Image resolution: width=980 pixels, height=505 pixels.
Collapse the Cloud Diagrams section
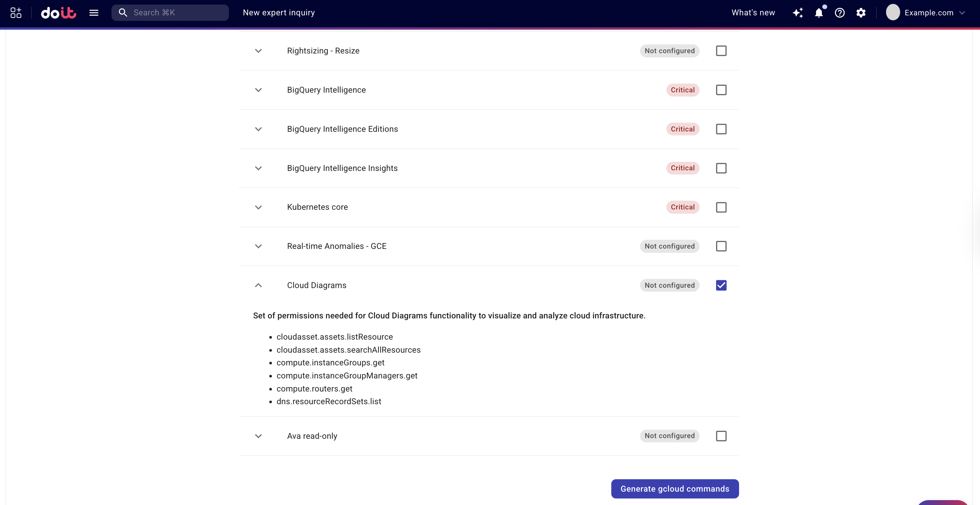coord(258,285)
